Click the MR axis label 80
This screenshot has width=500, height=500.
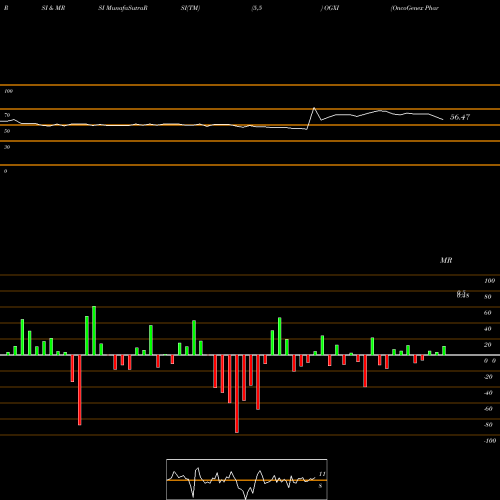pos(488,297)
